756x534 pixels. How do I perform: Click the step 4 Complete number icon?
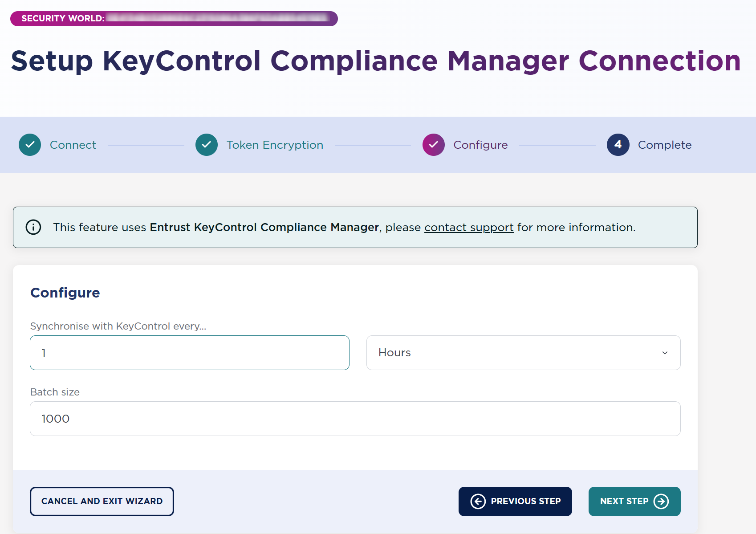tap(618, 145)
